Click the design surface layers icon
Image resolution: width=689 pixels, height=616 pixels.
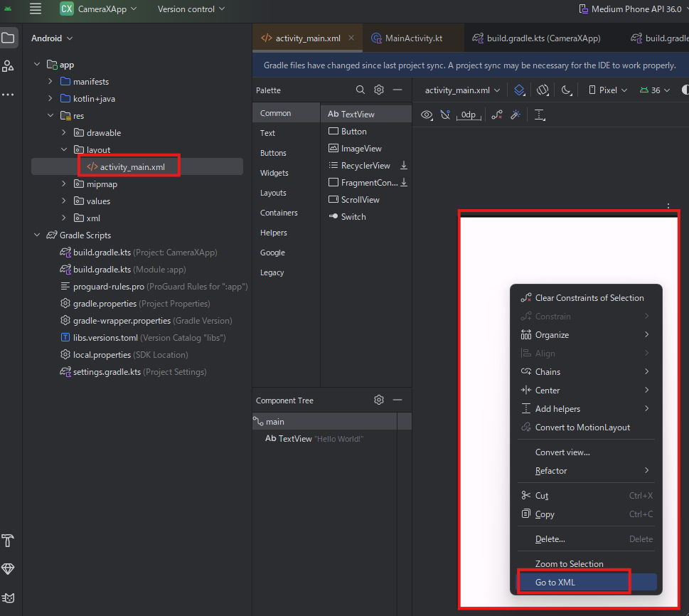click(x=520, y=90)
